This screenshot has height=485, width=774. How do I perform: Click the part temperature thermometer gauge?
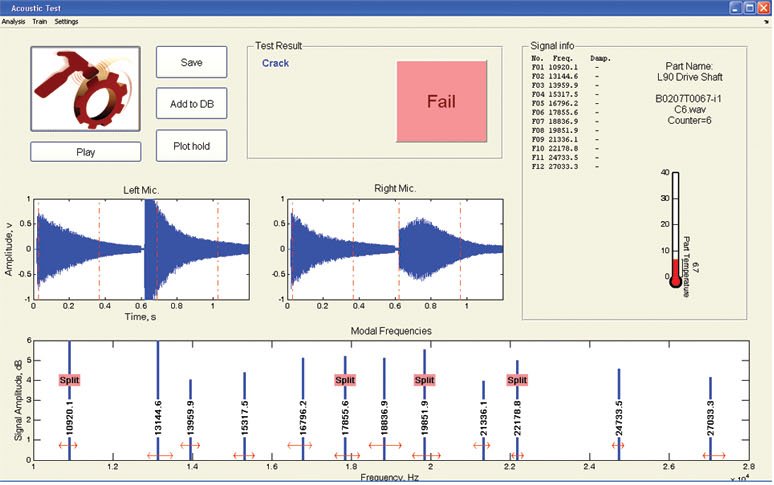[676, 230]
